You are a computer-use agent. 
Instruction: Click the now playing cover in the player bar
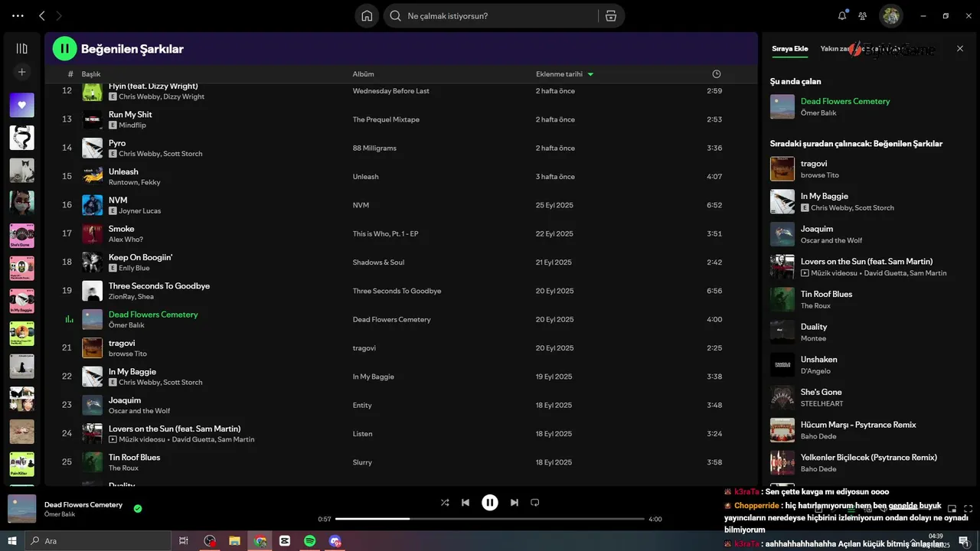click(21, 509)
